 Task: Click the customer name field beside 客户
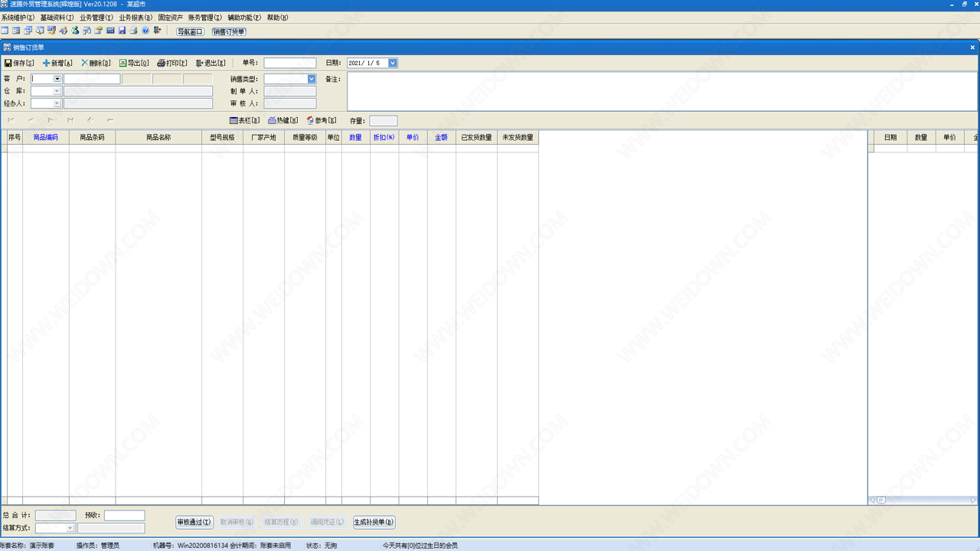[92, 79]
